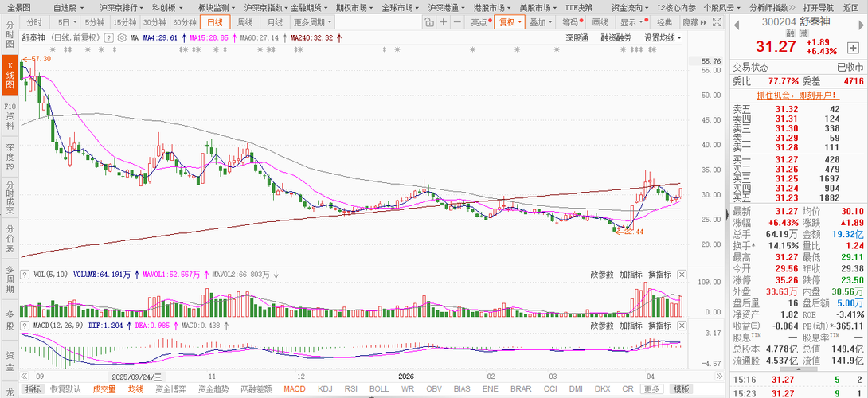Enable the 画线 drawing tools

tap(600, 23)
